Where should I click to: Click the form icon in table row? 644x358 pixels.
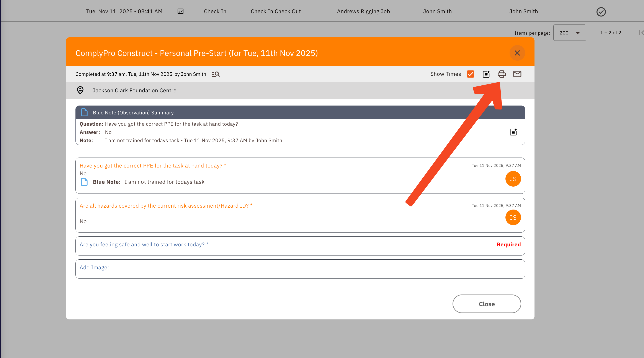tap(180, 11)
